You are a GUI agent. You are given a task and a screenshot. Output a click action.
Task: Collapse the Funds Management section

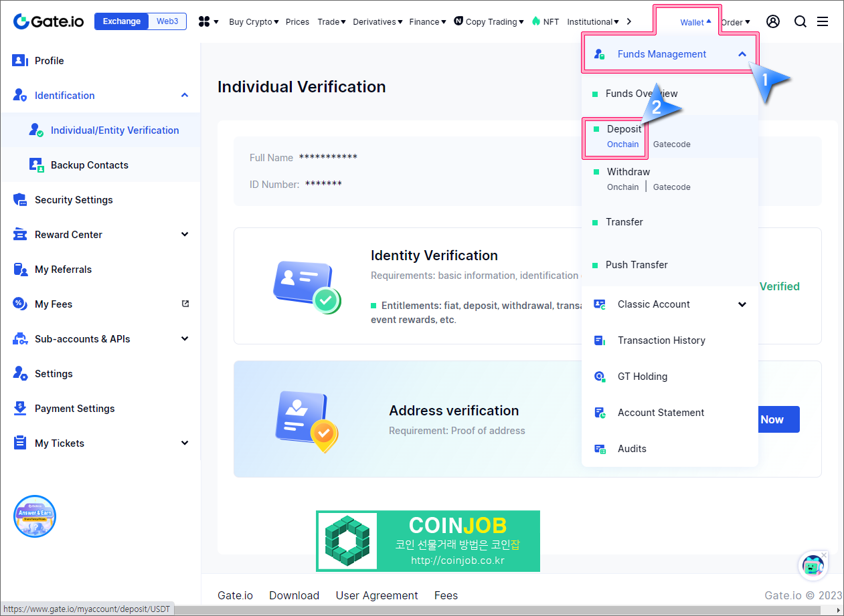click(742, 54)
